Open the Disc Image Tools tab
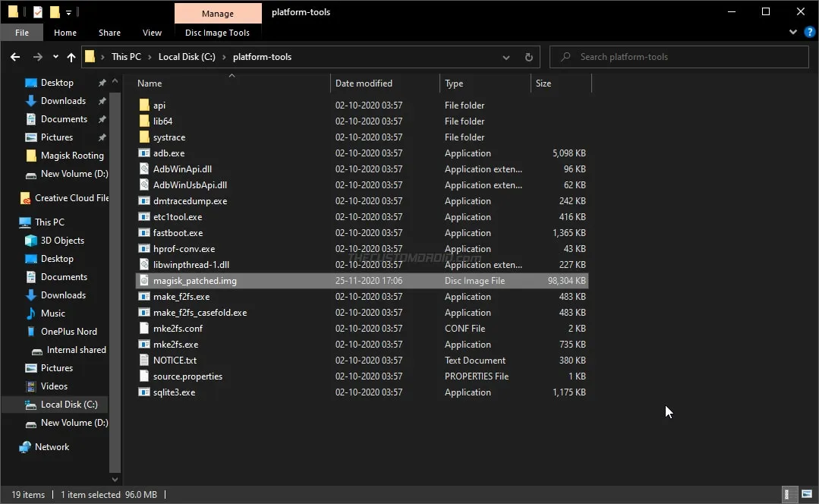This screenshot has height=504, width=819. click(218, 32)
